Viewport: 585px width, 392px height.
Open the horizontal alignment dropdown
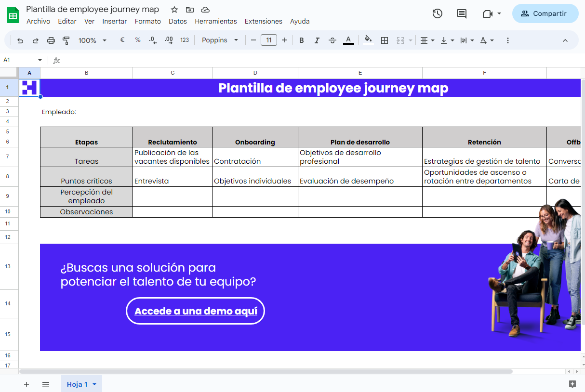click(426, 40)
